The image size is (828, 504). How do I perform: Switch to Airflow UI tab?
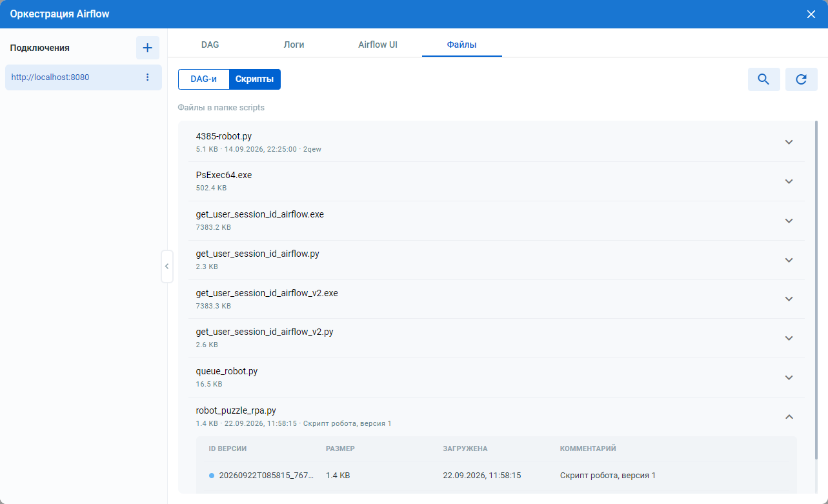378,45
